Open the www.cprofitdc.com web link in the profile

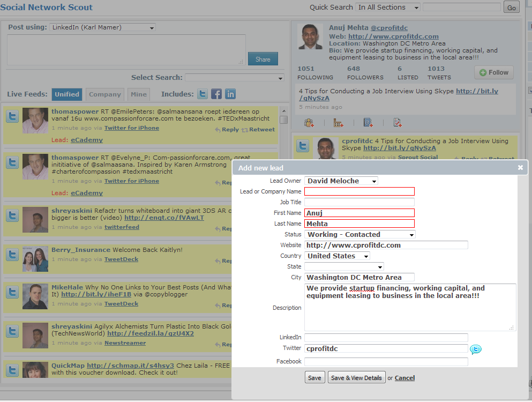[393, 36]
